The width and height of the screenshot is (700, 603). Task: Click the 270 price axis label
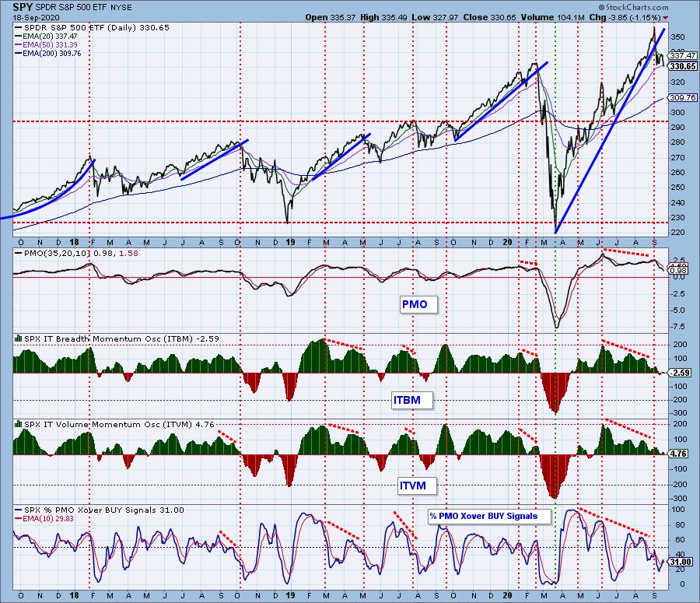[x=677, y=158]
